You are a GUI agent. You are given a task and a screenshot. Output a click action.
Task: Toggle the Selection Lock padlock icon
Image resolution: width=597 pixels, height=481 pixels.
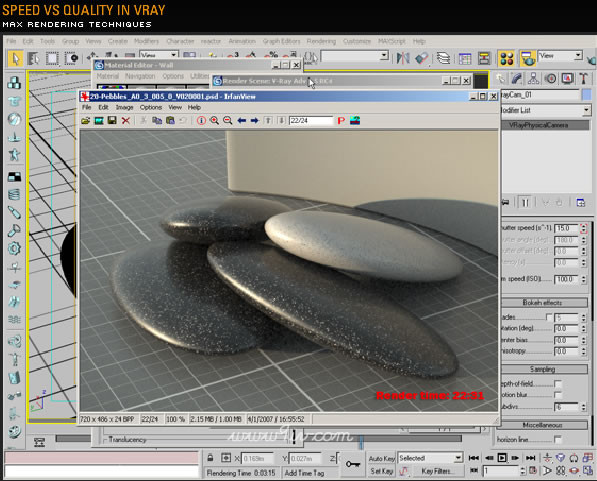pos(210,458)
